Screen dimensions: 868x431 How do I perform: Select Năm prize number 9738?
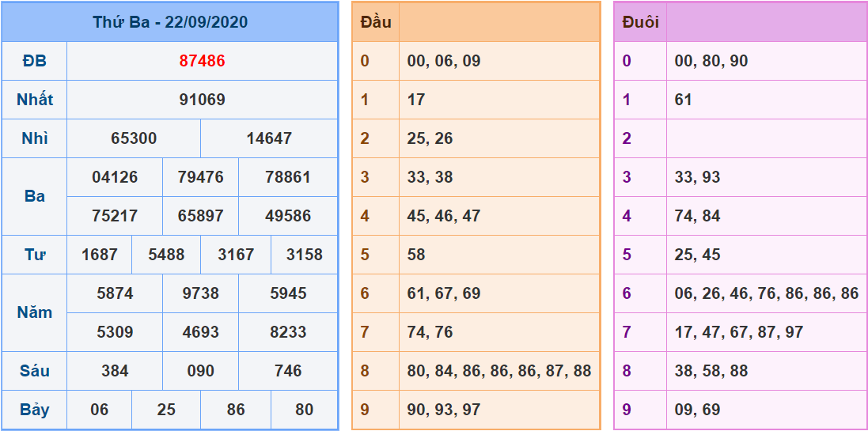coord(200,293)
